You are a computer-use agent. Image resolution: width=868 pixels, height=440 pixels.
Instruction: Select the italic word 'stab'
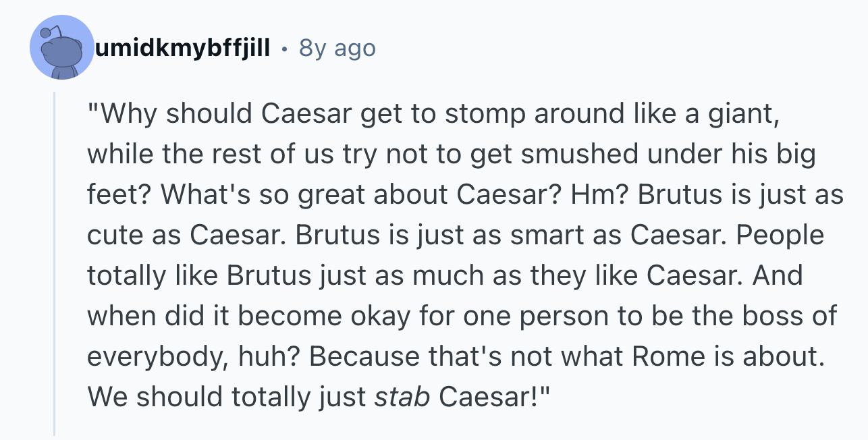click(402, 397)
